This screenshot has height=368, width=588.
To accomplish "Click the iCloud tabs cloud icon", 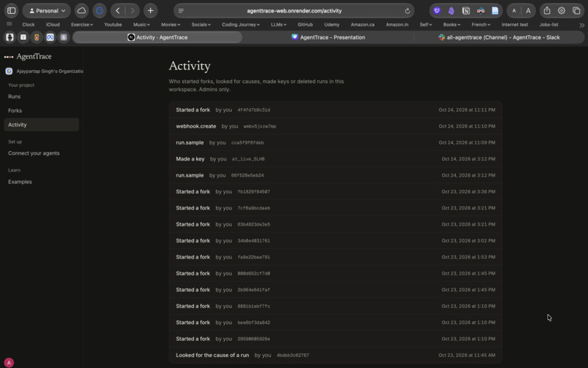I will tap(82, 10).
